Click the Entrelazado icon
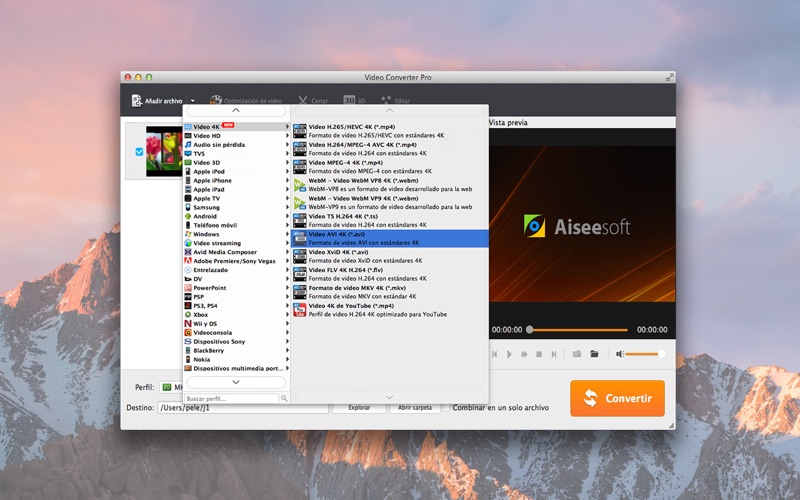The image size is (800, 500). tap(188, 270)
